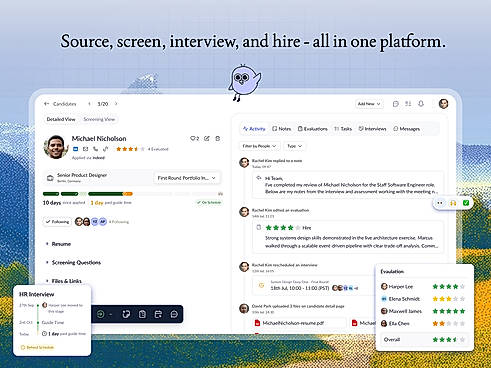Open the First Round Portfolio stage dropdown
This screenshot has width=491, height=368.
187,178
